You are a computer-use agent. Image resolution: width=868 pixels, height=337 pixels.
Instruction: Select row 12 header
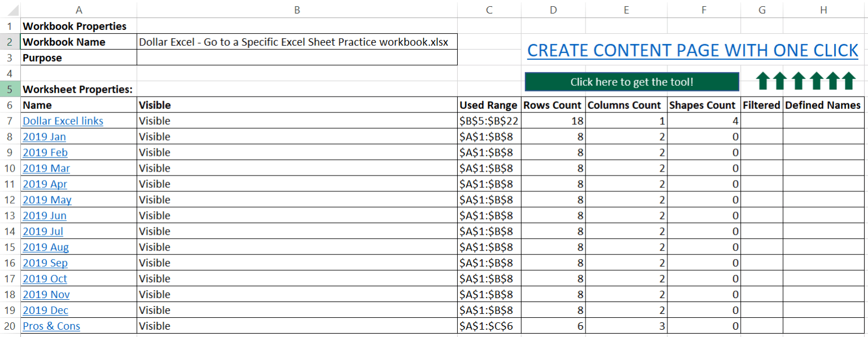pyautogui.click(x=10, y=200)
